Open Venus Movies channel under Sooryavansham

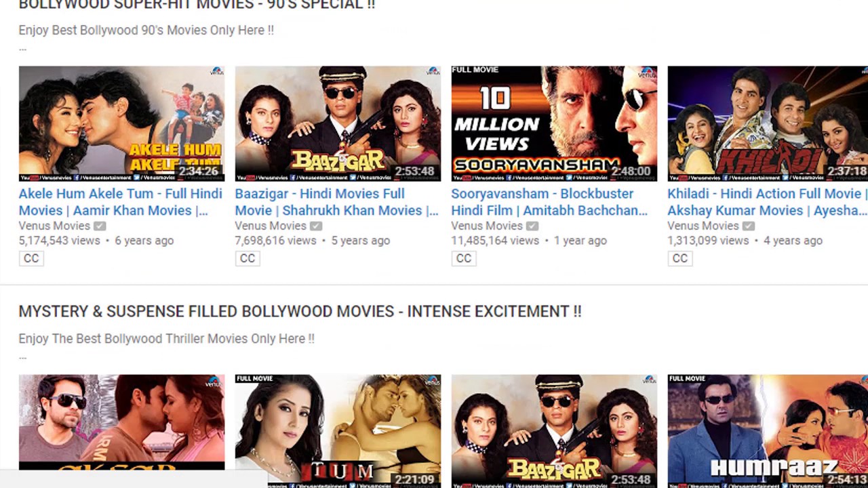(x=487, y=226)
